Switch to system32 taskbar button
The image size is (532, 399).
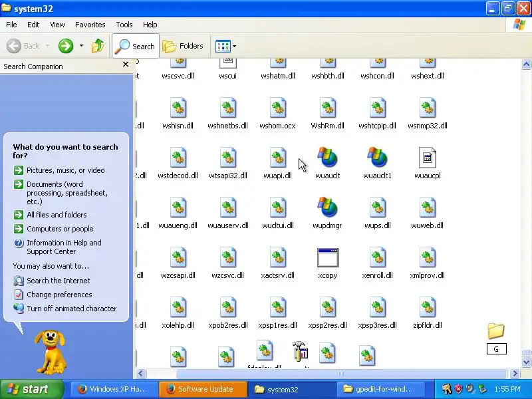pyautogui.click(x=292, y=389)
